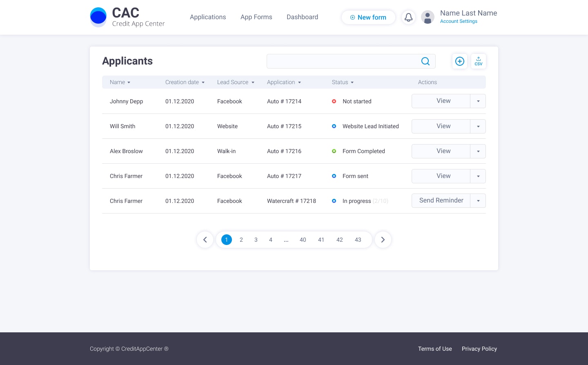View Johnny Depp's application

[x=441, y=101]
